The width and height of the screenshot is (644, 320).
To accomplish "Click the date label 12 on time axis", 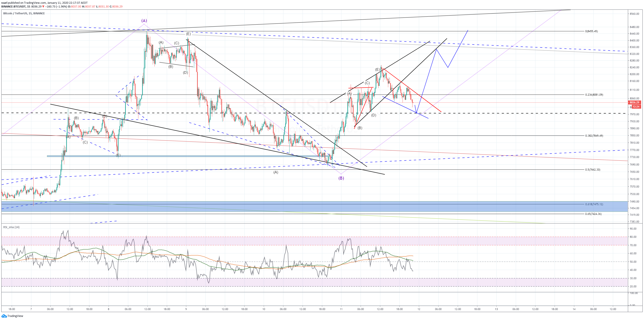I will (419, 309).
